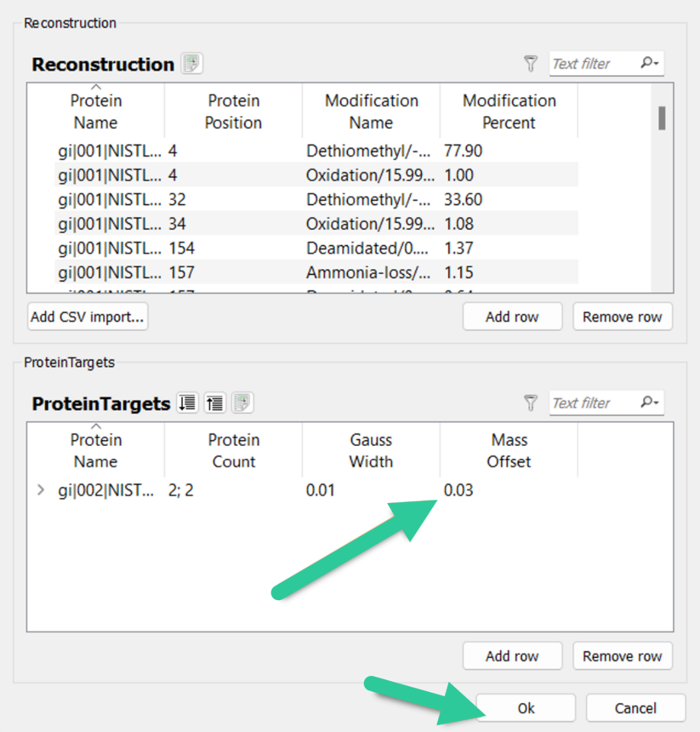Click the ProteinTargets expand all rows icon
This screenshot has height=732, width=700.
pyautogui.click(x=188, y=403)
